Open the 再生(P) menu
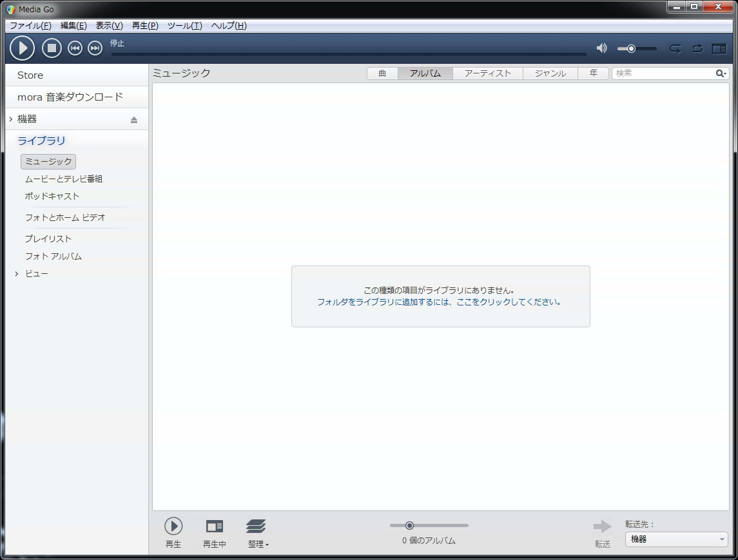 (145, 25)
